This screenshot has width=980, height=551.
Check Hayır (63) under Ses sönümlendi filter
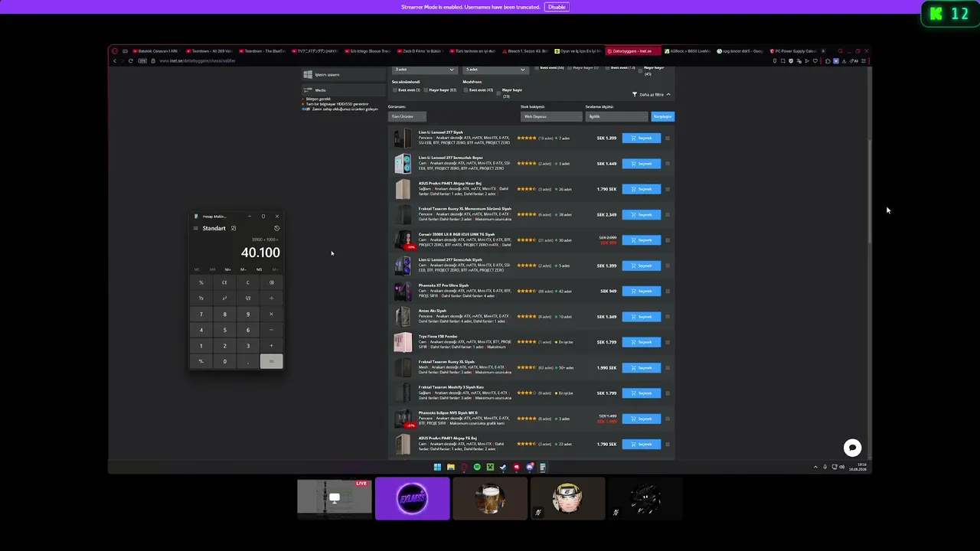(x=426, y=90)
